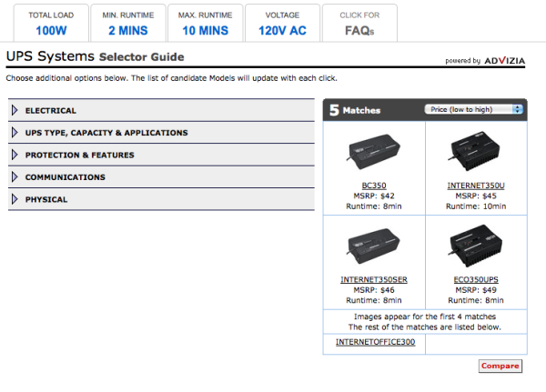This screenshot has height=392, width=546.
Task: Select the Max. Runtime 10 MINS tab
Action: [206, 24]
